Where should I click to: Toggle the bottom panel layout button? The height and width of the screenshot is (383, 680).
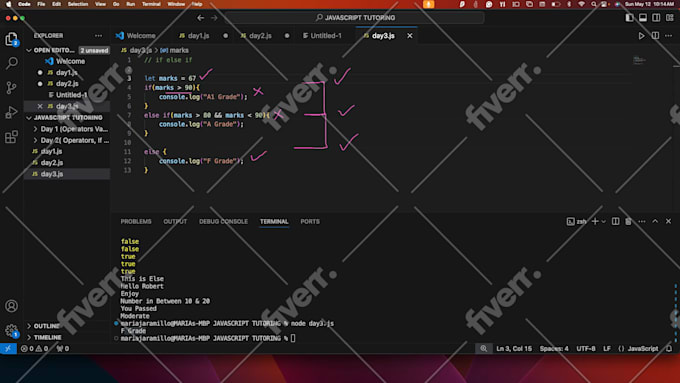(643, 18)
